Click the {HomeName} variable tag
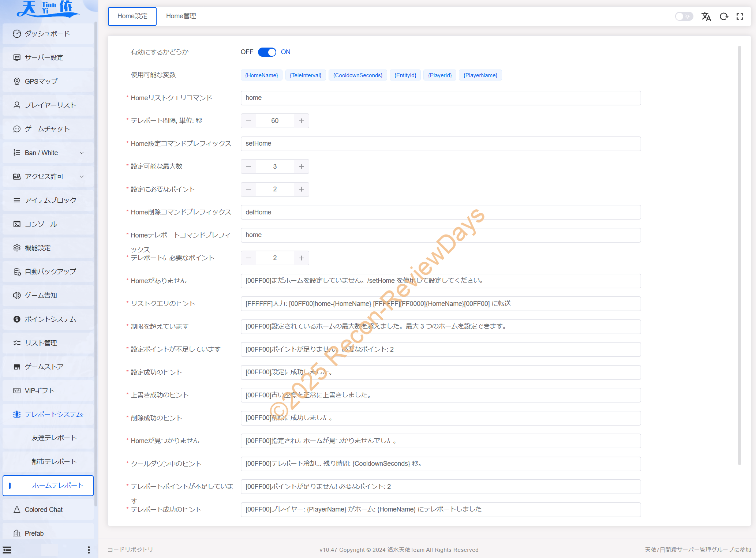Viewport: 756px width, 558px height. pos(261,75)
